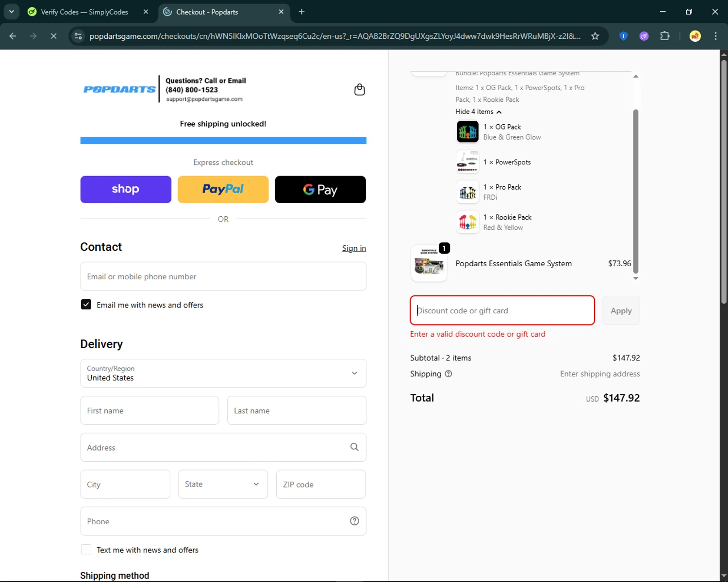Click the Pro Pack product thumbnail
This screenshot has width=728, height=582.
[x=468, y=192]
